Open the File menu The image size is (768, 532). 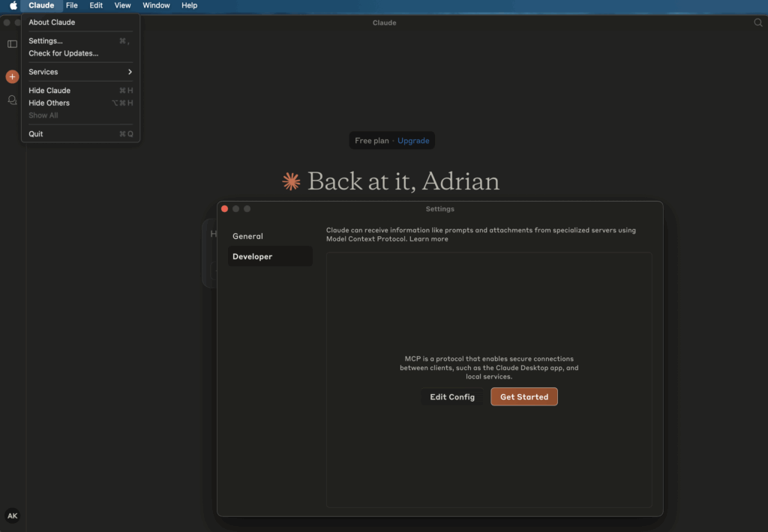point(71,5)
